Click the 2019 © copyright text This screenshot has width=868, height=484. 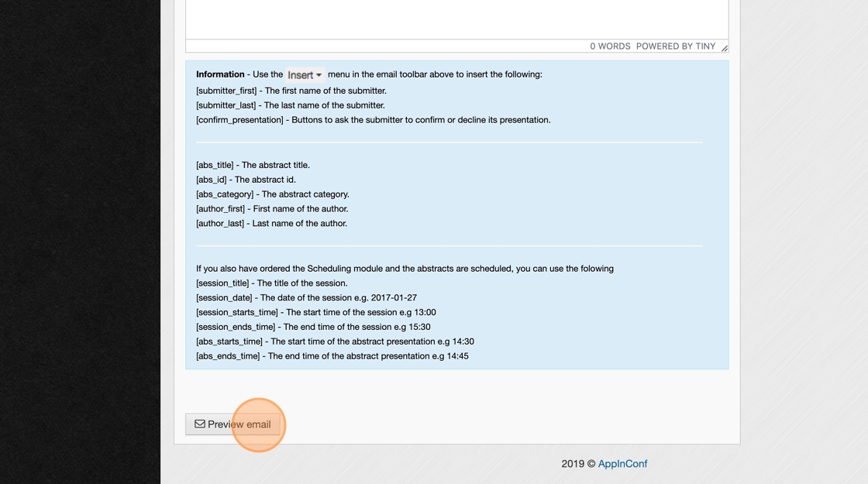coord(578,464)
